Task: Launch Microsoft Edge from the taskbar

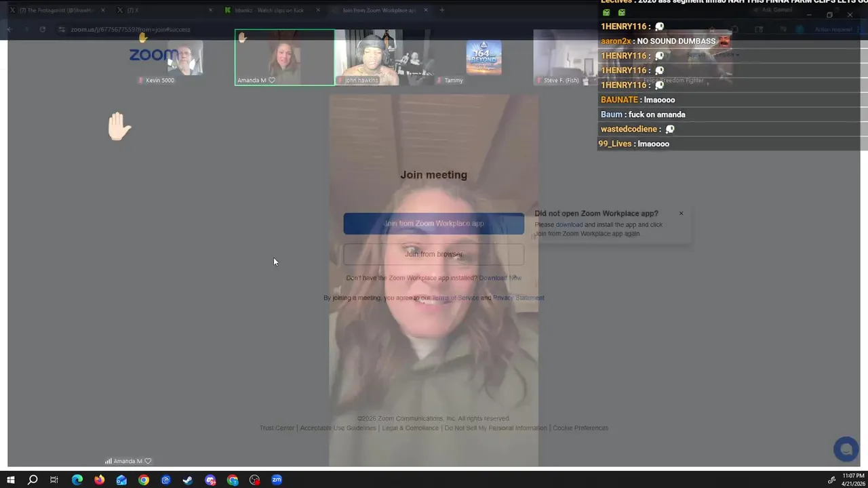Action: click(x=77, y=480)
